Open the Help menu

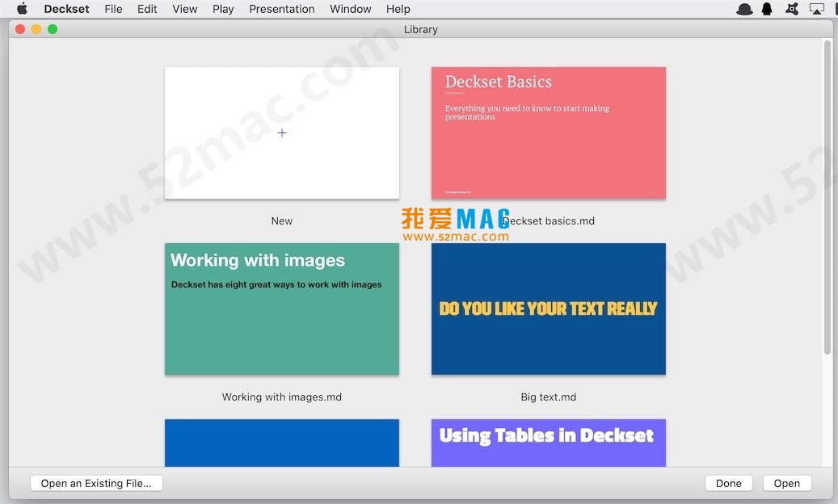tap(398, 9)
